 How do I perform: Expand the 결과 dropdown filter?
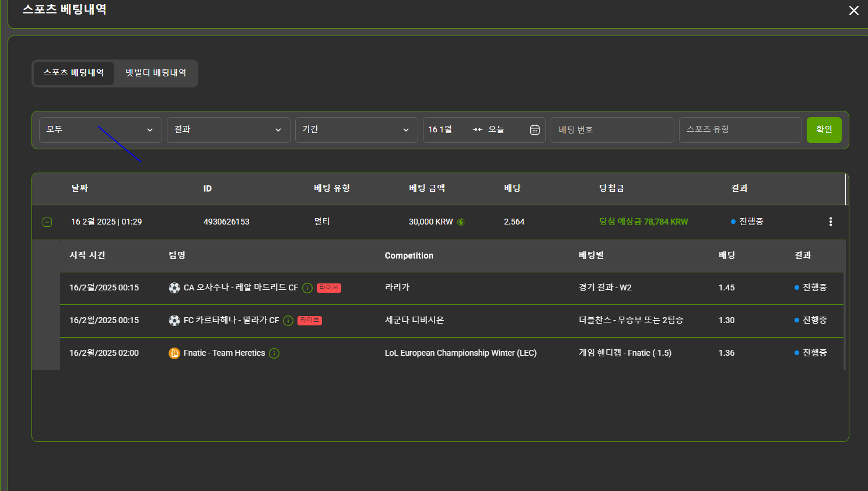[228, 129]
